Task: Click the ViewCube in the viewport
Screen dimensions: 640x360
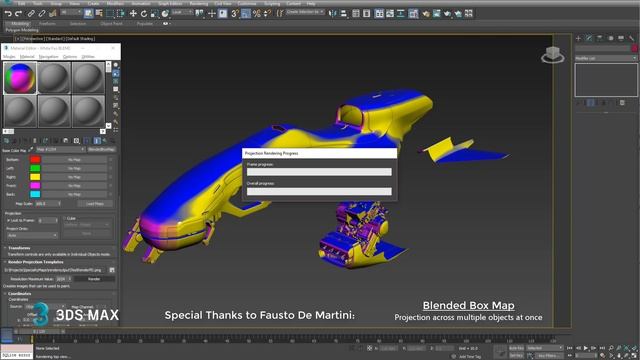Action: click(x=553, y=54)
